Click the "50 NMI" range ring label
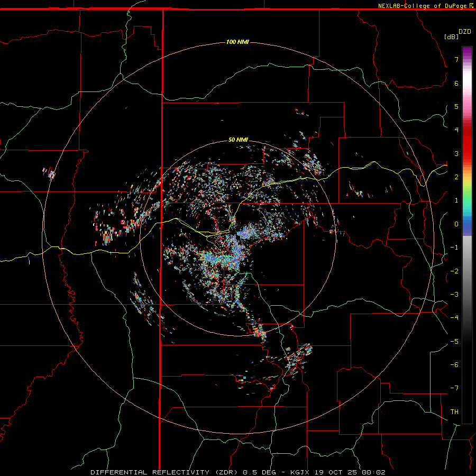This screenshot has height=476, width=476. click(238, 140)
